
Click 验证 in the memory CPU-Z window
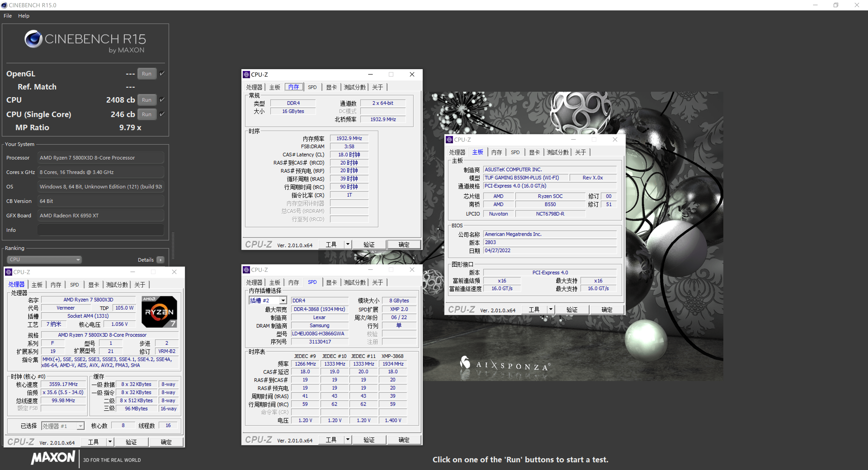coord(369,244)
